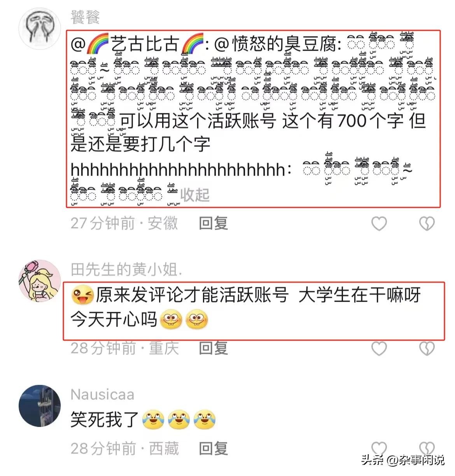Dislike the comment posted from 安徽
The height and width of the screenshot is (476, 455).
click(427, 224)
